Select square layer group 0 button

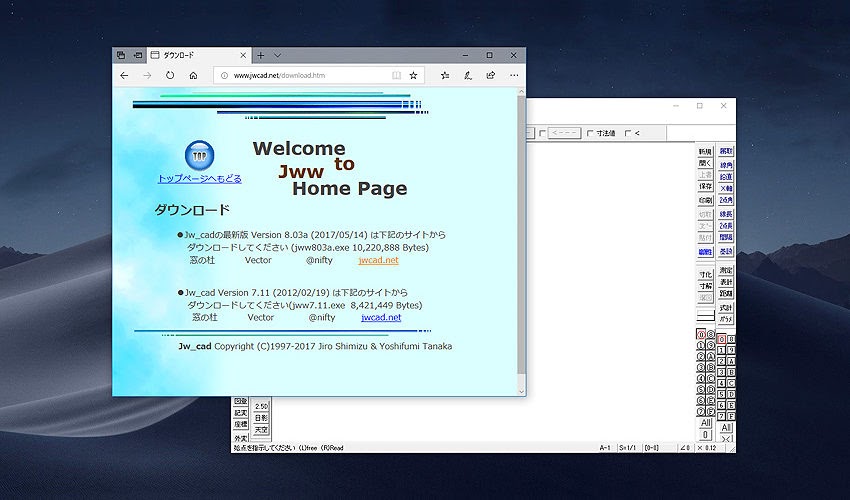tap(721, 339)
